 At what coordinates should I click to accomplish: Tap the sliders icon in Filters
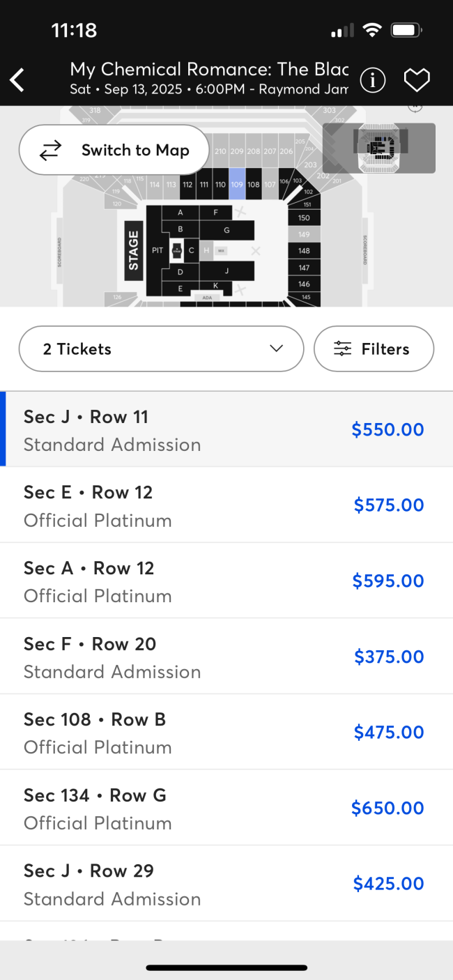(342, 349)
